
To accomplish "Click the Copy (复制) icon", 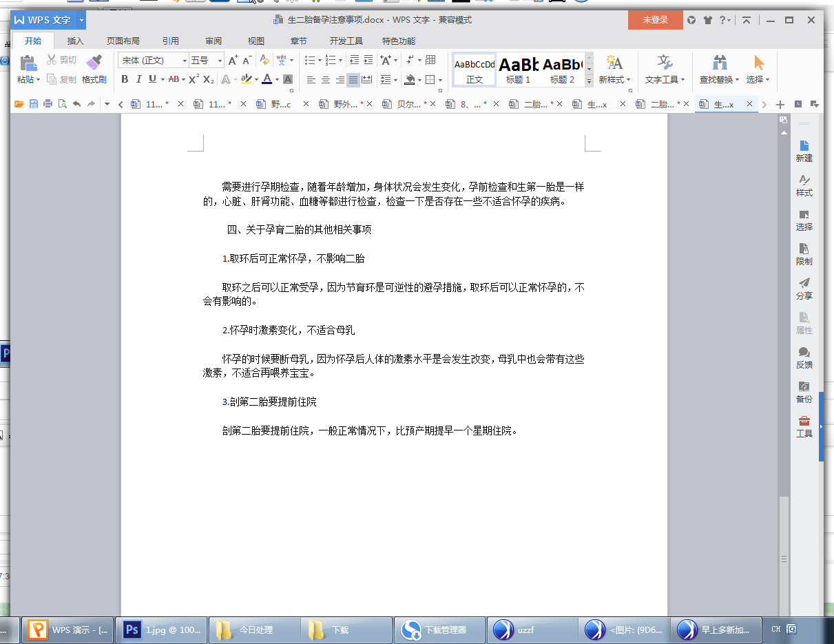I will [52, 79].
